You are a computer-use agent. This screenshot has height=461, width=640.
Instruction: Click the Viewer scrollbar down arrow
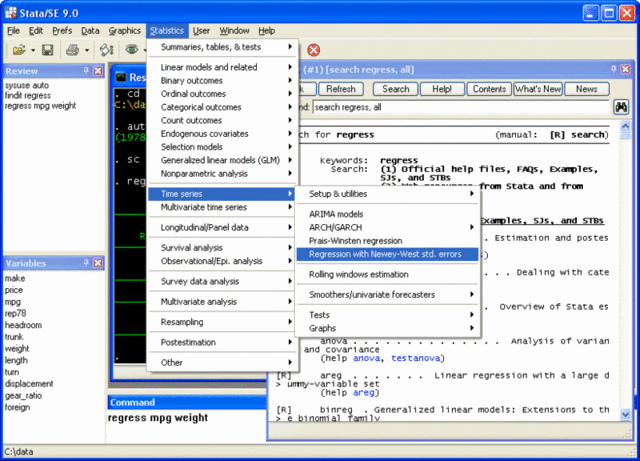(x=625, y=414)
